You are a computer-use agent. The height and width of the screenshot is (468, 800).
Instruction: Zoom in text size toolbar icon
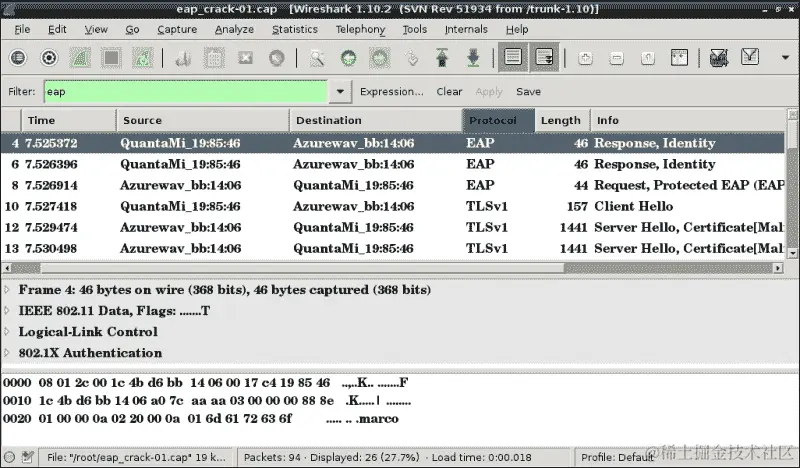(585, 58)
